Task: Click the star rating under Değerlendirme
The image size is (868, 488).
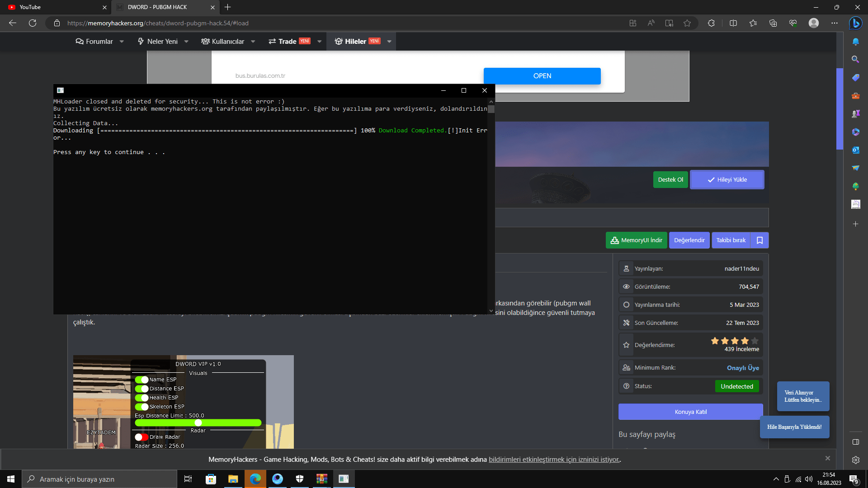Action: (735, 341)
